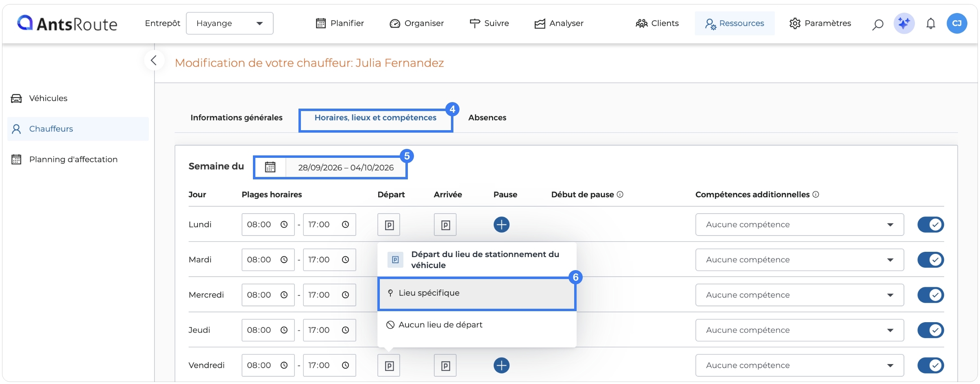Click Vendredi departure parking icon

click(389, 365)
